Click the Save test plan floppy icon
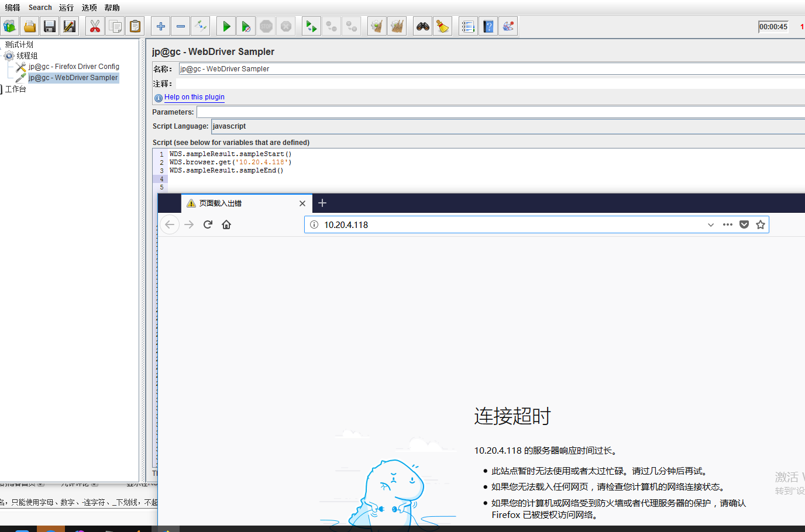 point(50,26)
